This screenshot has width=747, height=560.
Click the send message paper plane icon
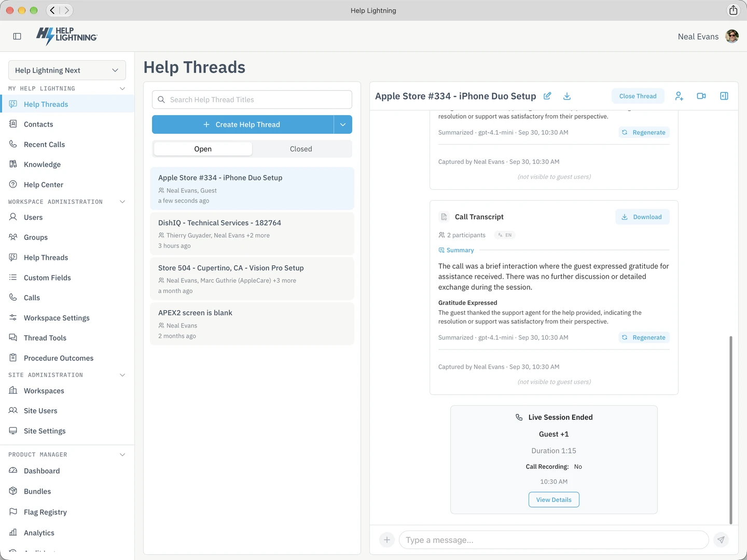(721, 540)
